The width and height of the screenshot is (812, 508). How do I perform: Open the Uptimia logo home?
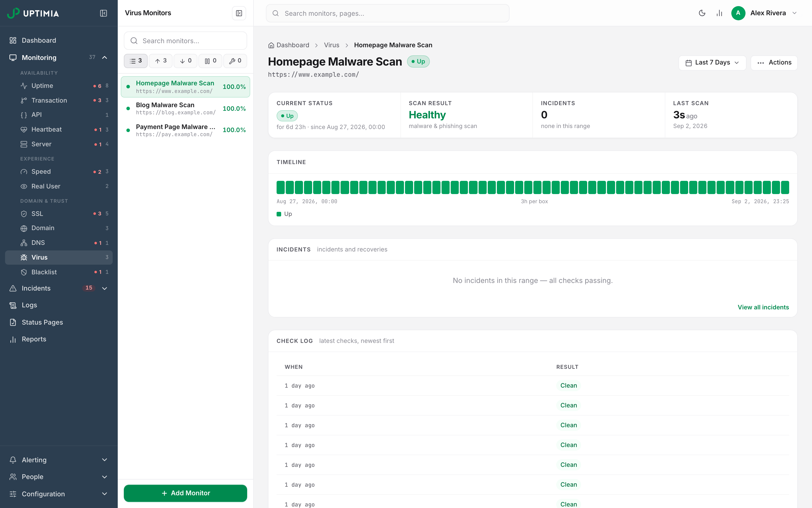click(33, 13)
